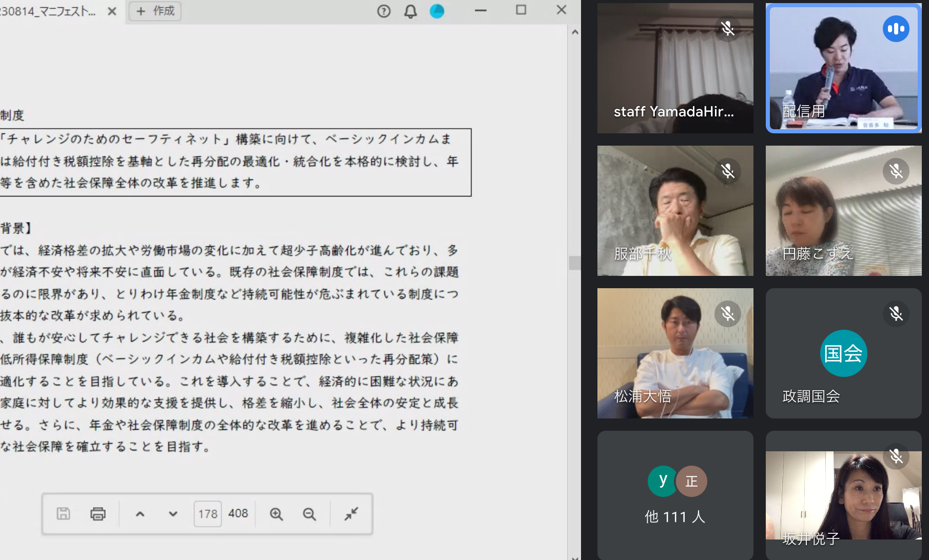This screenshot has height=560, width=929.
Task: Zoom in with the magnifier plus icon
Action: (x=276, y=514)
